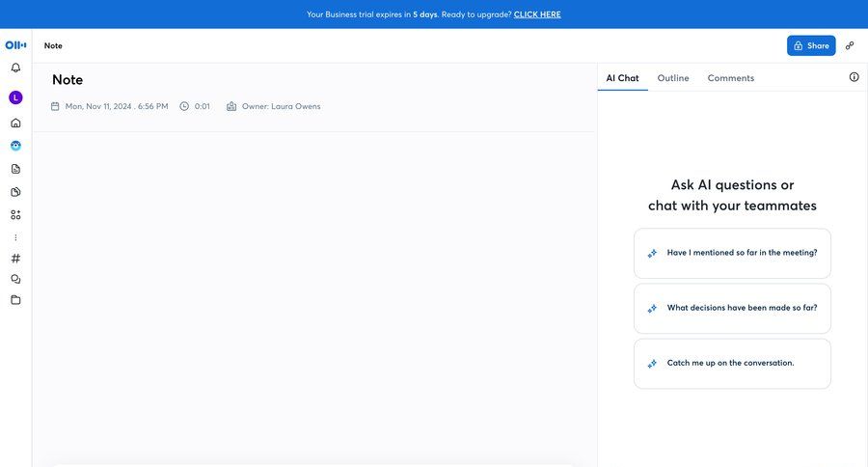The image size is (868, 467).
Task: Open the purple L user avatar
Action: coord(15,98)
